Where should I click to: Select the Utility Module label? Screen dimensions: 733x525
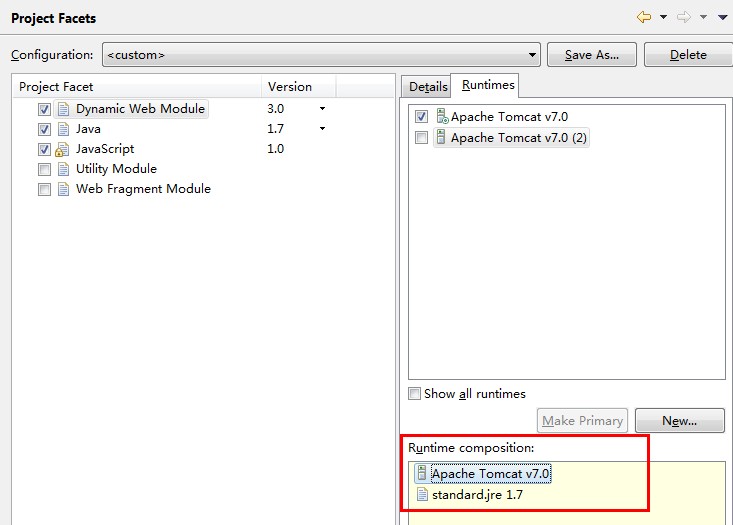(x=116, y=169)
